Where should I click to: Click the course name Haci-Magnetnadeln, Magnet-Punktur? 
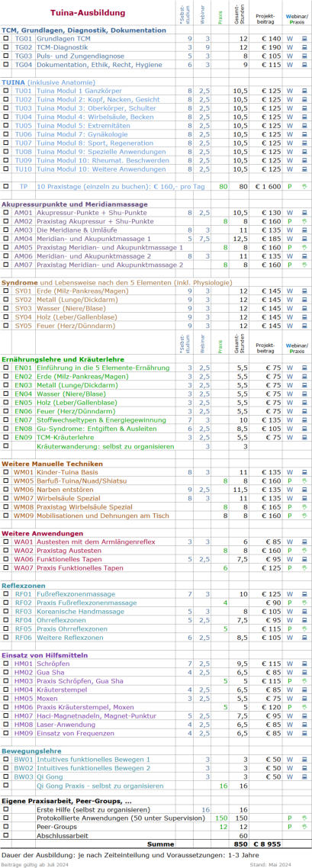click(x=97, y=715)
